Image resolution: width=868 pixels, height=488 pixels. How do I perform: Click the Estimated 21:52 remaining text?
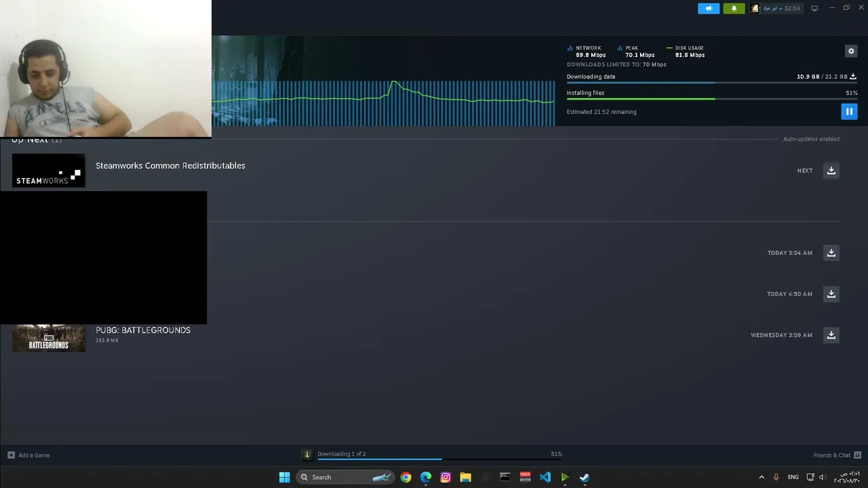tap(601, 112)
